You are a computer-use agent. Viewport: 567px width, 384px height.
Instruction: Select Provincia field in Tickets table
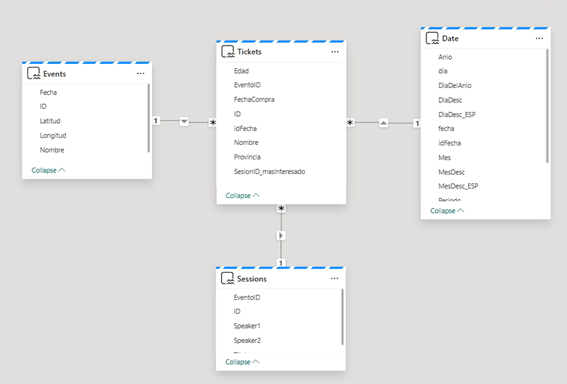[247, 157]
